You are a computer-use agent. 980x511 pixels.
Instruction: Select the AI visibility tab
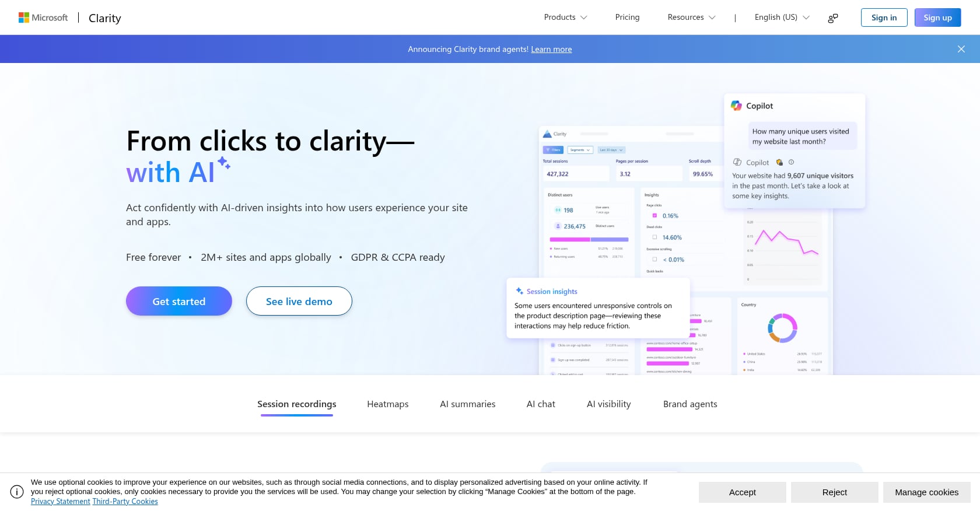[609, 404]
